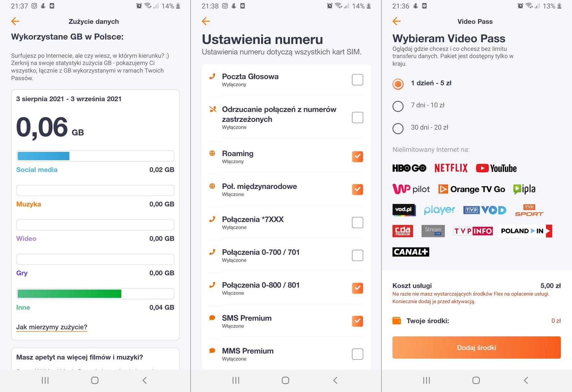Select the 7 dni - 10 zł option
This screenshot has width=572, height=392.
(398, 106)
